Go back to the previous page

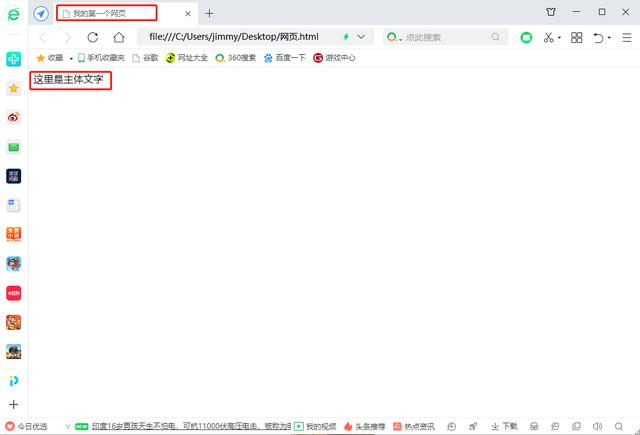click(x=43, y=38)
